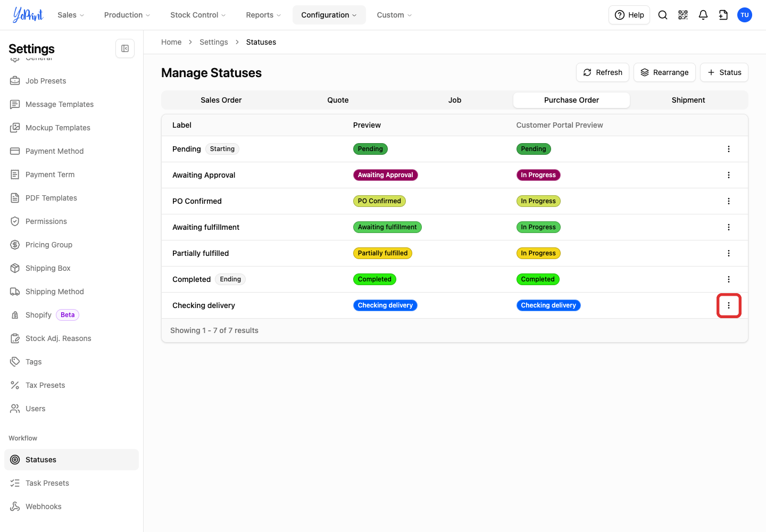This screenshot has height=532, width=766.
Task: Click green Pending preview badge
Action: [x=370, y=149]
